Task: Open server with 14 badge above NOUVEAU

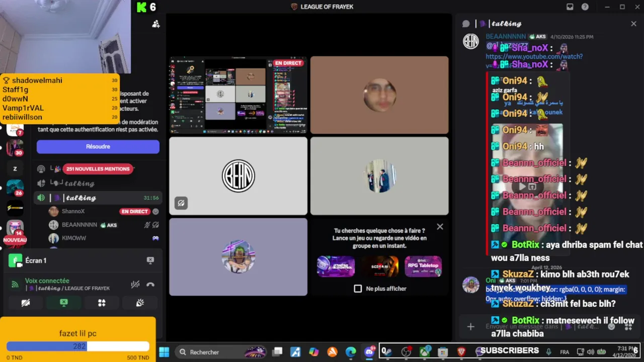Action: (15, 229)
